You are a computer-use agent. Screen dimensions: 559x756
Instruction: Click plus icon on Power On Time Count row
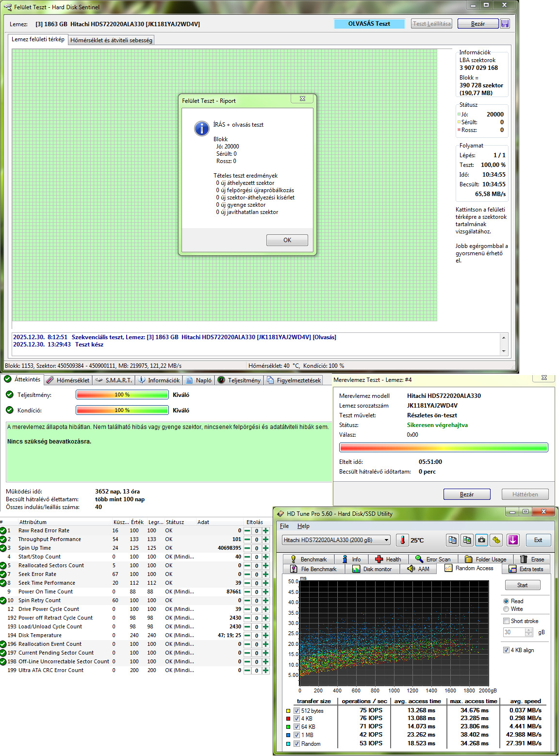[265, 592]
